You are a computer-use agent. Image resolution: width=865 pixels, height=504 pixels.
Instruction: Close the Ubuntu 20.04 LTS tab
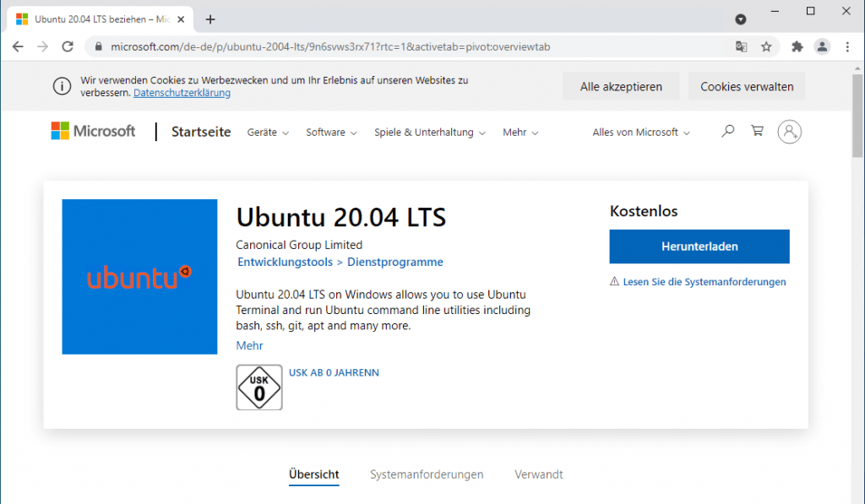[181, 19]
